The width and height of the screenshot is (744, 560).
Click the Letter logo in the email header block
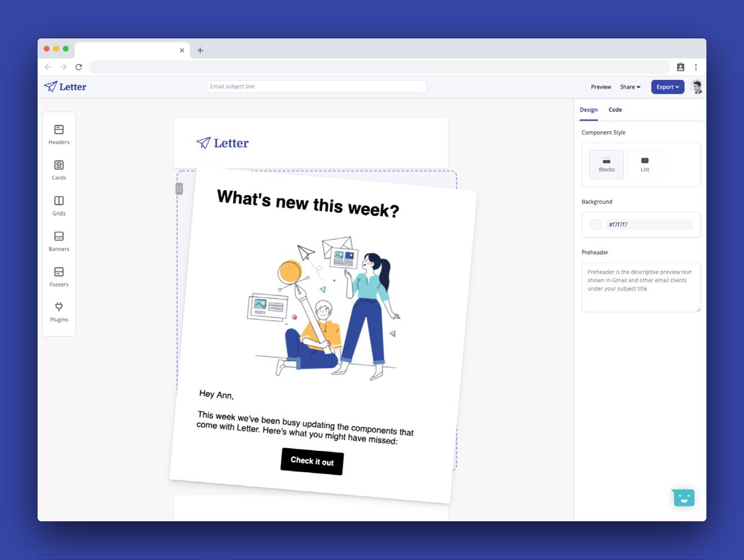point(222,143)
